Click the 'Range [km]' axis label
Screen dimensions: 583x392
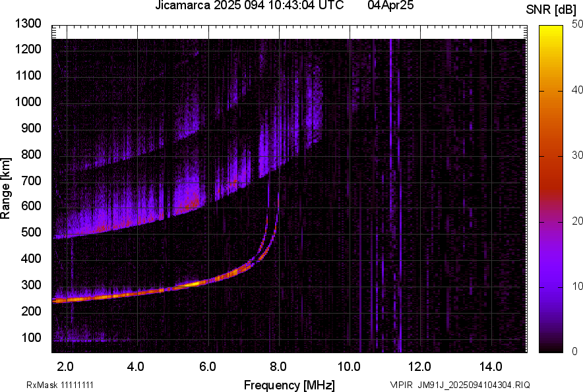pyautogui.click(x=5, y=188)
